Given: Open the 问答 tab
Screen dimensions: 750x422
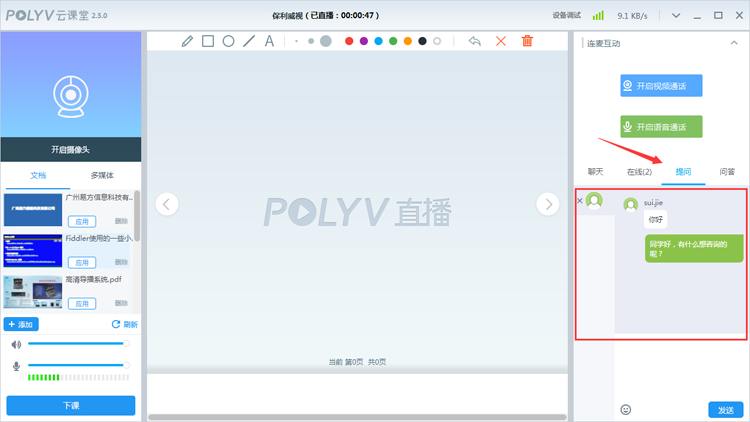Looking at the screenshot, I should tap(727, 172).
